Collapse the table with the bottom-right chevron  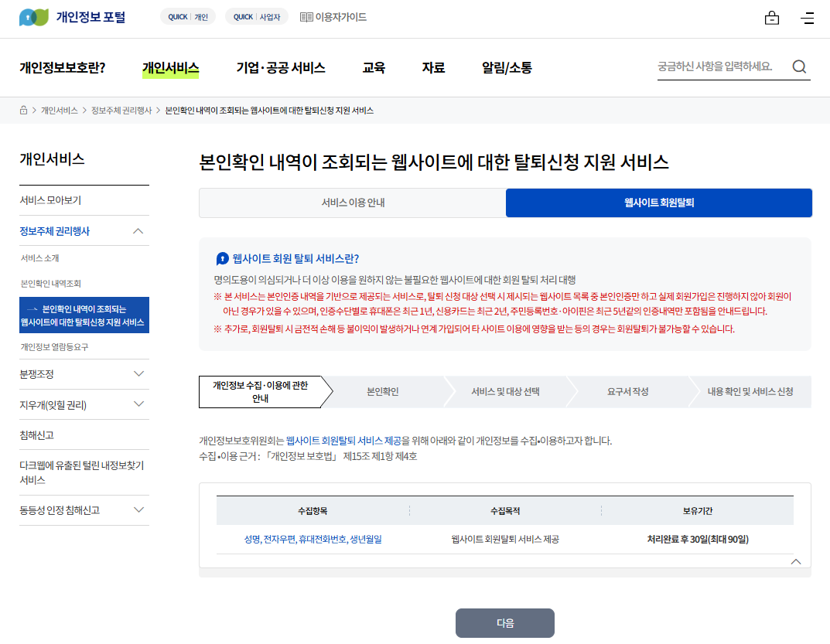[796, 561]
